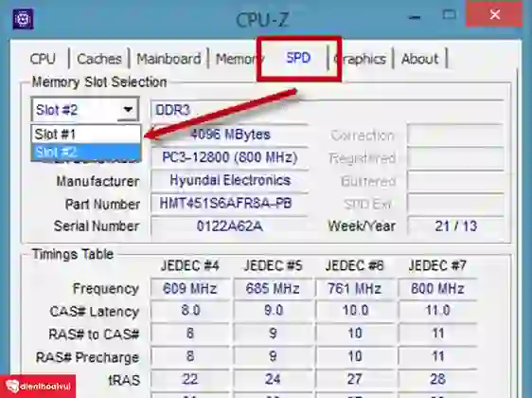Choose Slot #2 from the dropdown list

pos(86,152)
